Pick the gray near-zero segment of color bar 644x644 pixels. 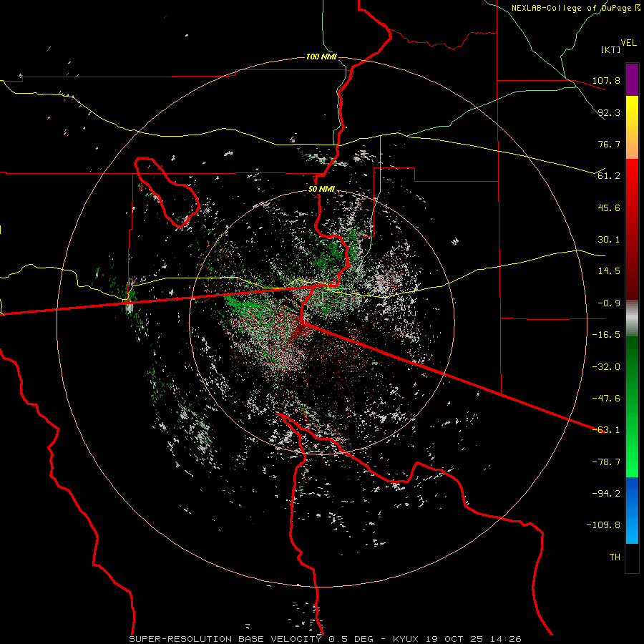click(632, 318)
